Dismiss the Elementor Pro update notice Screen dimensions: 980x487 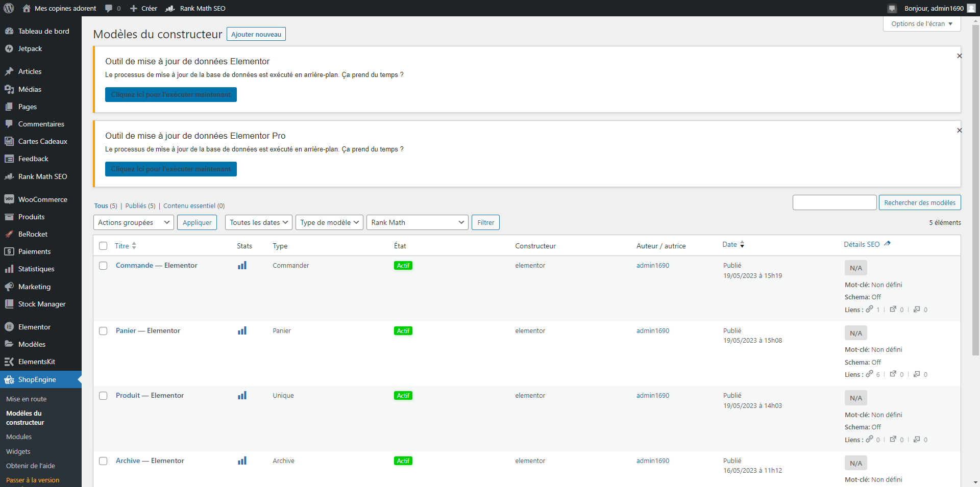click(960, 131)
